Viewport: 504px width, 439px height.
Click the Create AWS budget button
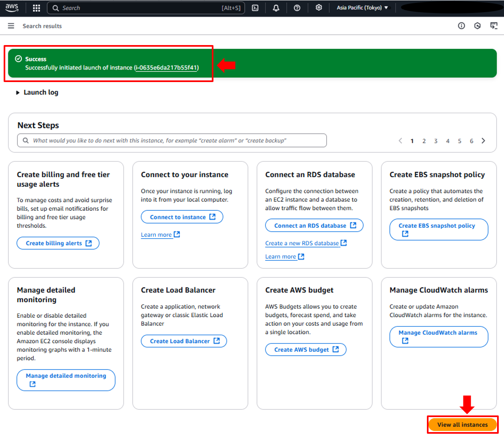[306, 350]
